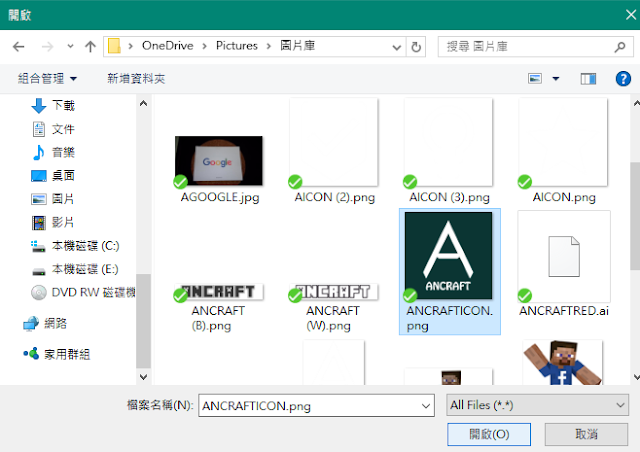Click navigation pane scroll up arrow
This screenshot has width=640, height=452.
tap(143, 103)
